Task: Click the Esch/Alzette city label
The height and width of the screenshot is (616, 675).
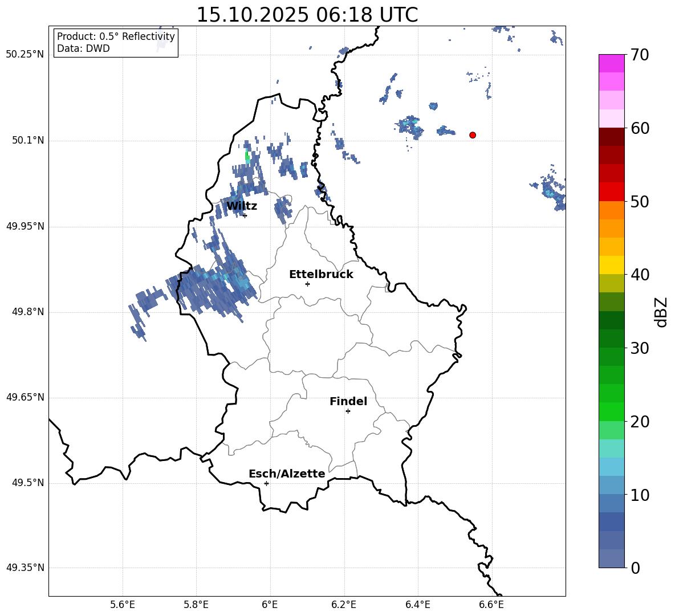Action: coord(287,474)
